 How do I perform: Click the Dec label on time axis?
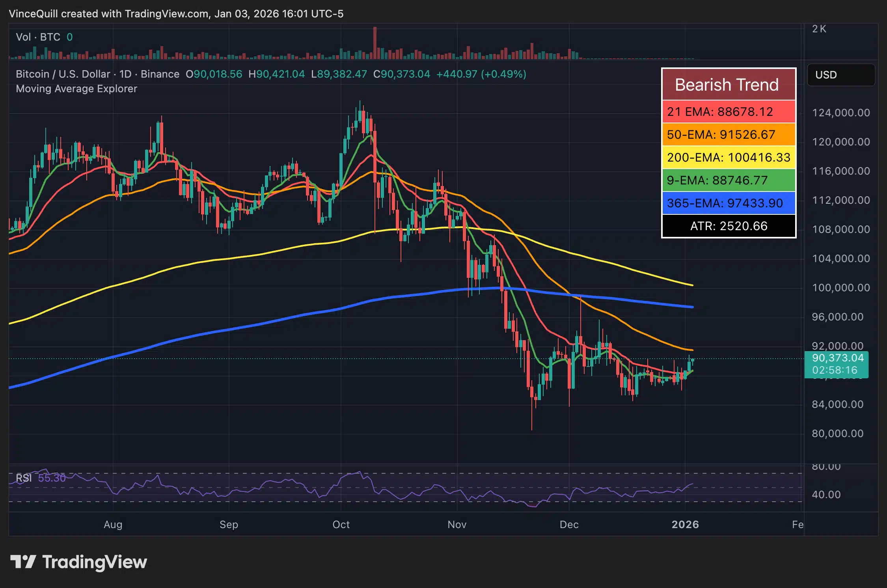[x=569, y=525]
